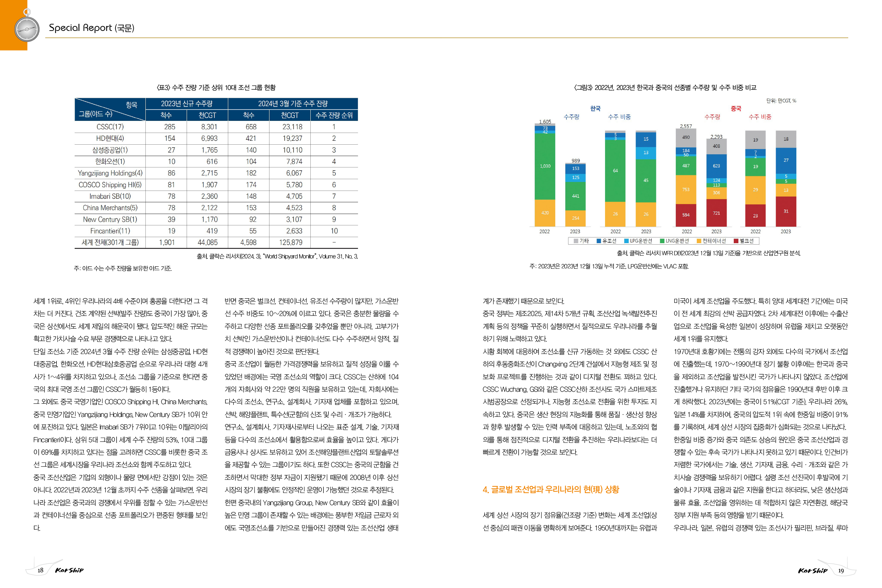Click the 5,780 value in the COSCO row
Image resolution: width=882 pixels, height=588 pixels.
tap(294, 185)
